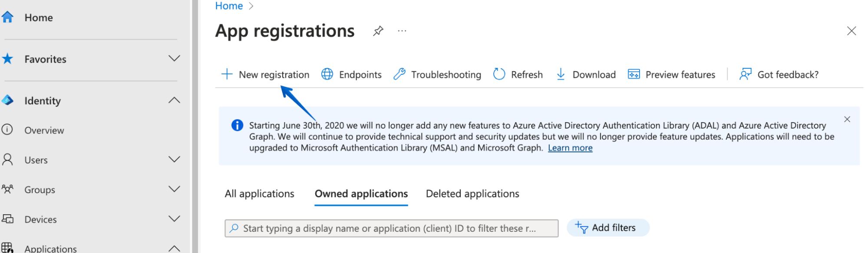Screen dimensions: 868x253
Task: Pin the App registrations page
Action: (378, 31)
